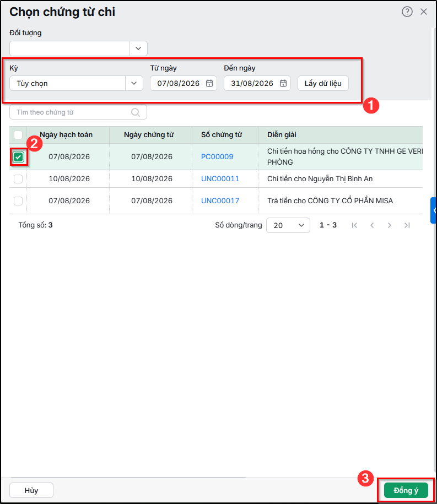The width and height of the screenshot is (437, 504).
Task: Click the search magnifier icon
Action: [x=136, y=112]
